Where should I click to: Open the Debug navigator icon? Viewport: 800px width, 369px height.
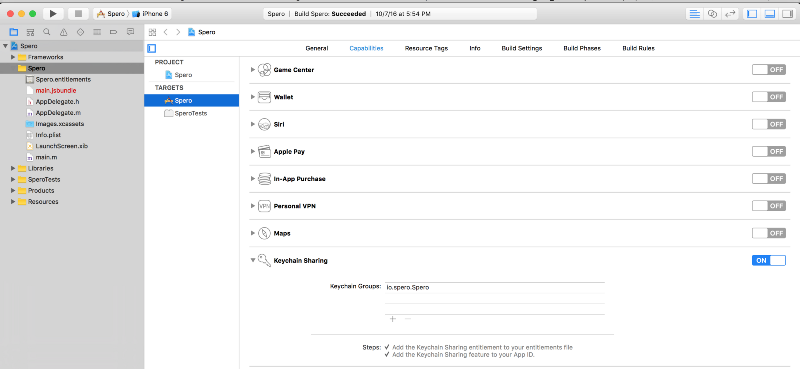coord(97,32)
